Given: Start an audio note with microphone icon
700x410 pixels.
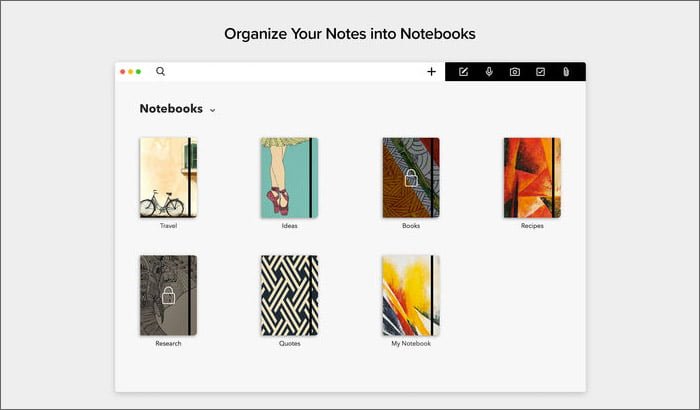Looking at the screenshot, I should (x=489, y=71).
